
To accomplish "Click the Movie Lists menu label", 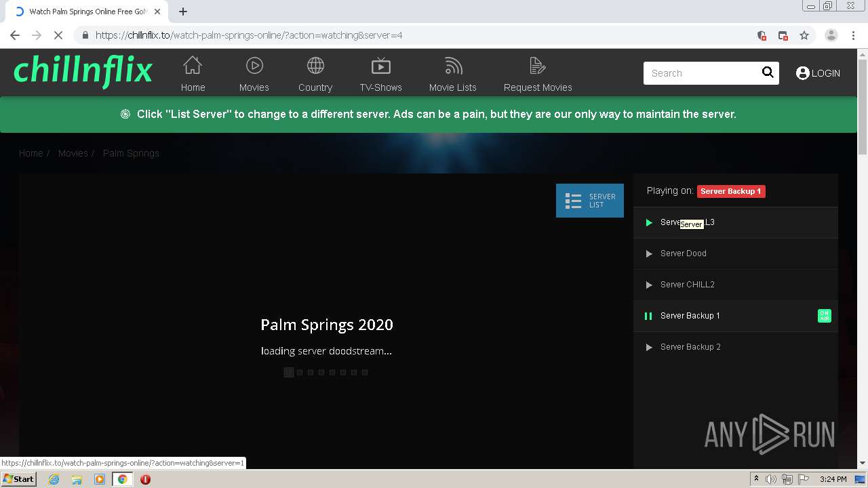I will (453, 87).
